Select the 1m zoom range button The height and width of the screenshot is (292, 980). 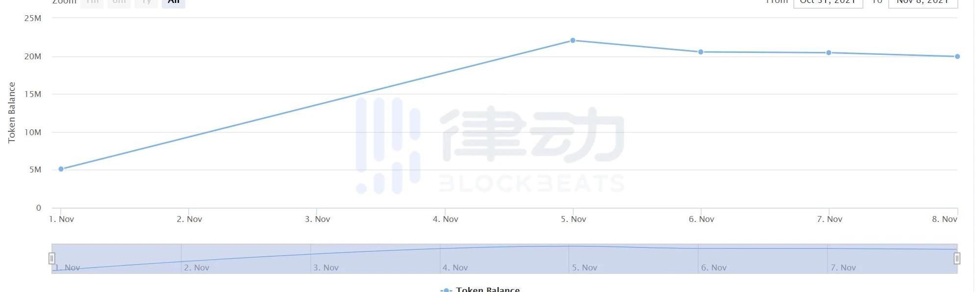tap(92, 2)
